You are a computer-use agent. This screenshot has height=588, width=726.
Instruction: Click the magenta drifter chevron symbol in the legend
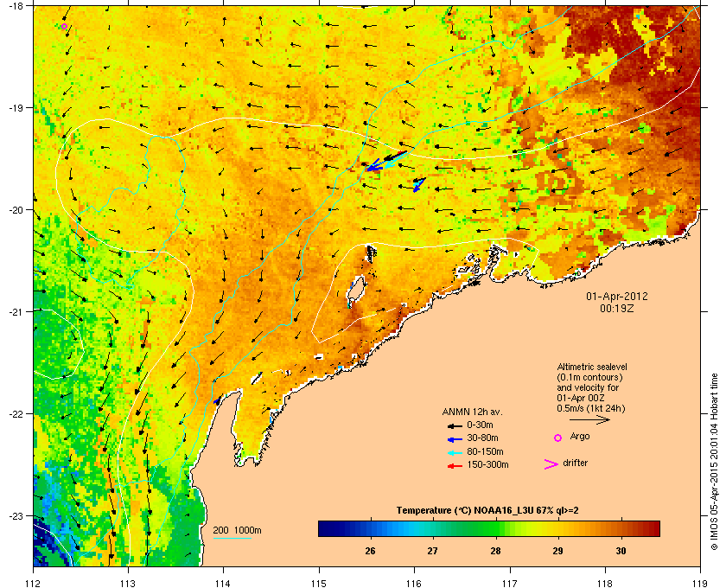point(551,464)
